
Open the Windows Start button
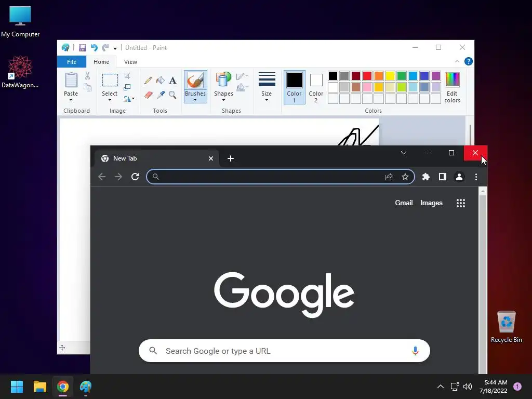coord(17,387)
